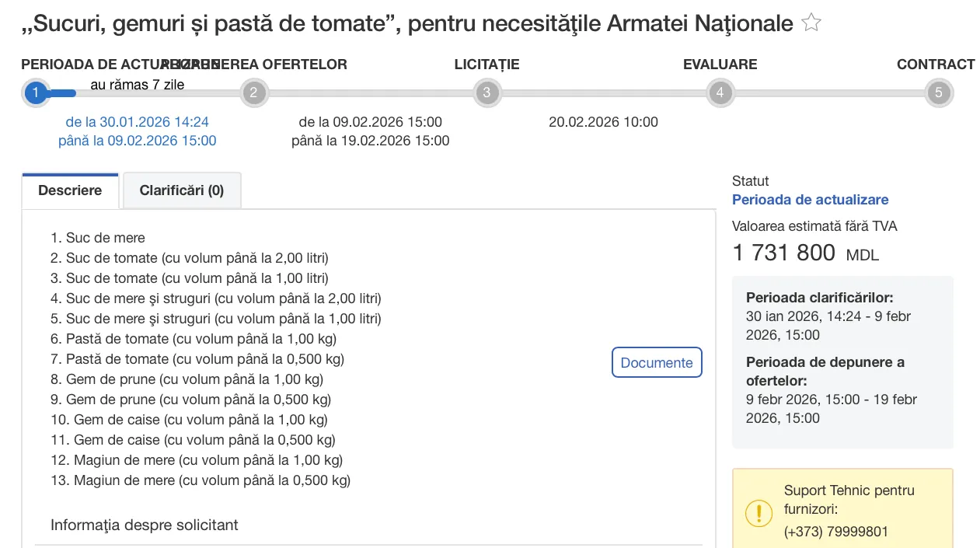Click the update period start date text
This screenshot has width=980, height=548.
(138, 122)
